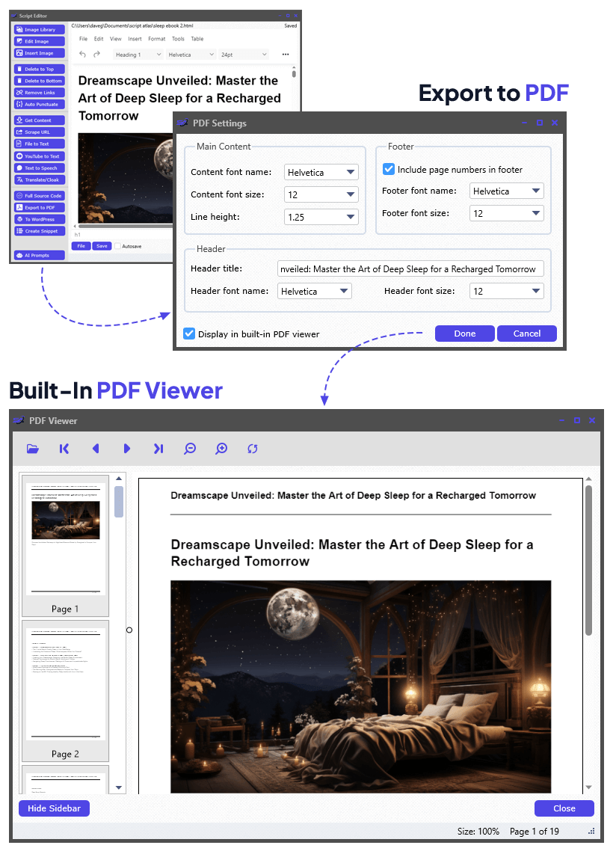Open the Footer font name dropdown
This screenshot has height=857, width=616.
click(x=507, y=191)
